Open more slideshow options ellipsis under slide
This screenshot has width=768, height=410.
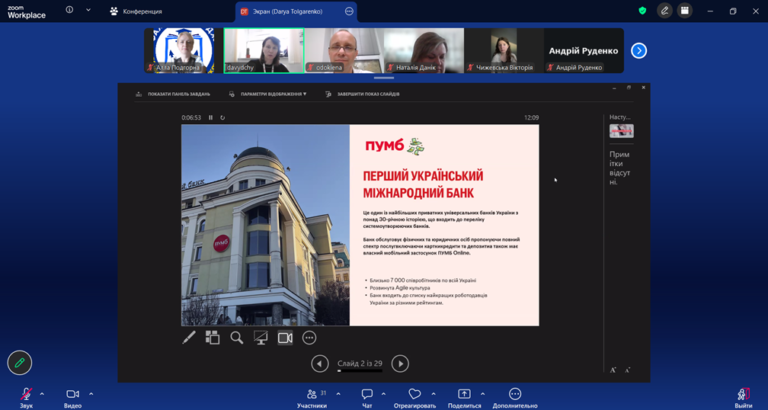(309, 338)
